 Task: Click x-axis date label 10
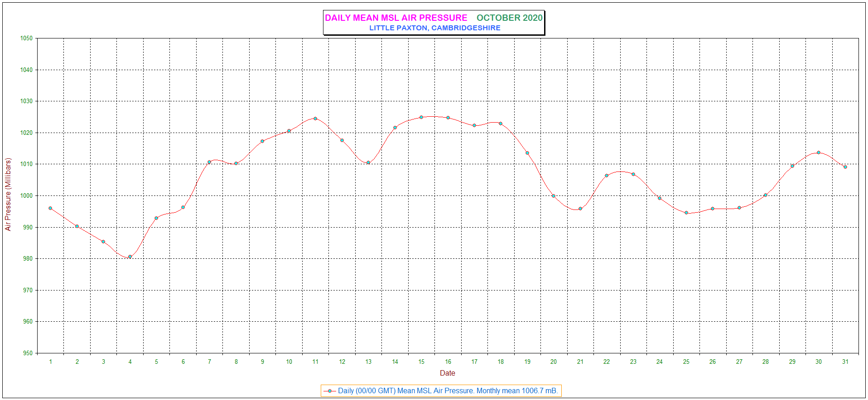point(289,362)
